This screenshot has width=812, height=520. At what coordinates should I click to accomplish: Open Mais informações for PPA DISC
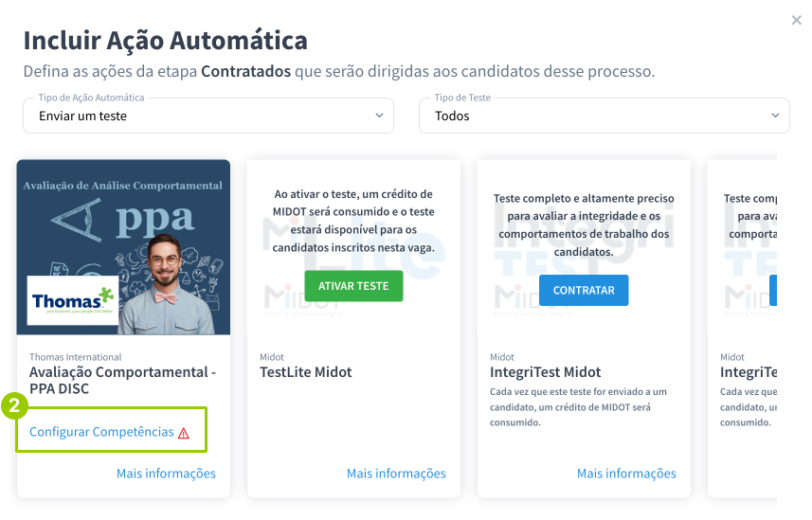click(x=166, y=474)
